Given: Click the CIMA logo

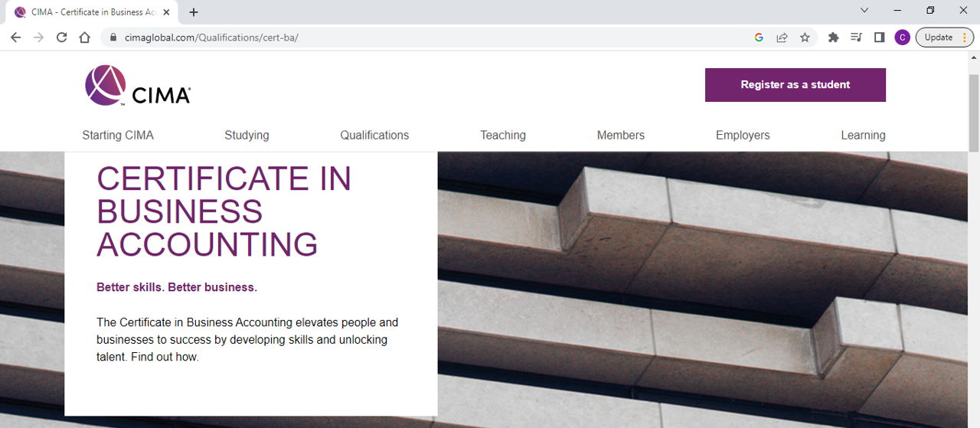Looking at the screenshot, I should tap(138, 85).
